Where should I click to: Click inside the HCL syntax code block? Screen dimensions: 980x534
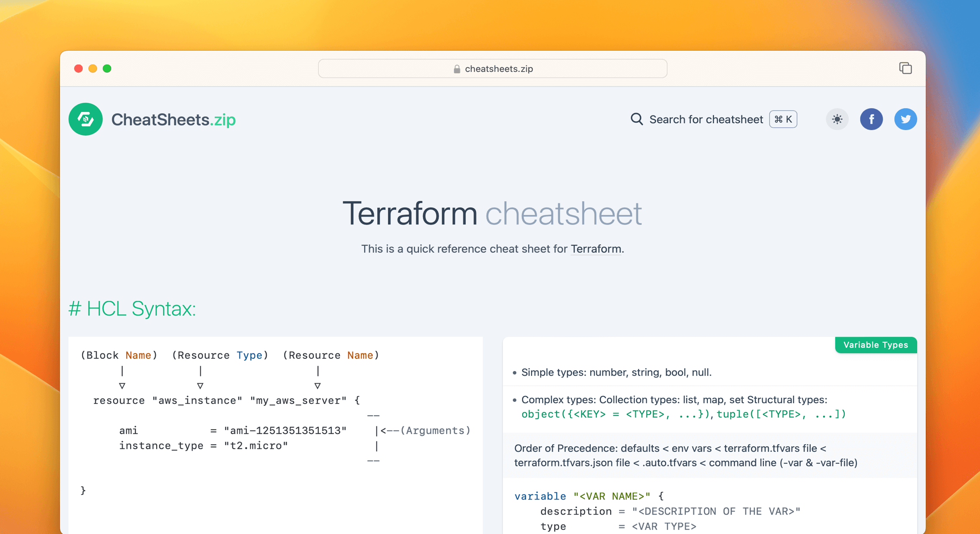(x=276, y=422)
